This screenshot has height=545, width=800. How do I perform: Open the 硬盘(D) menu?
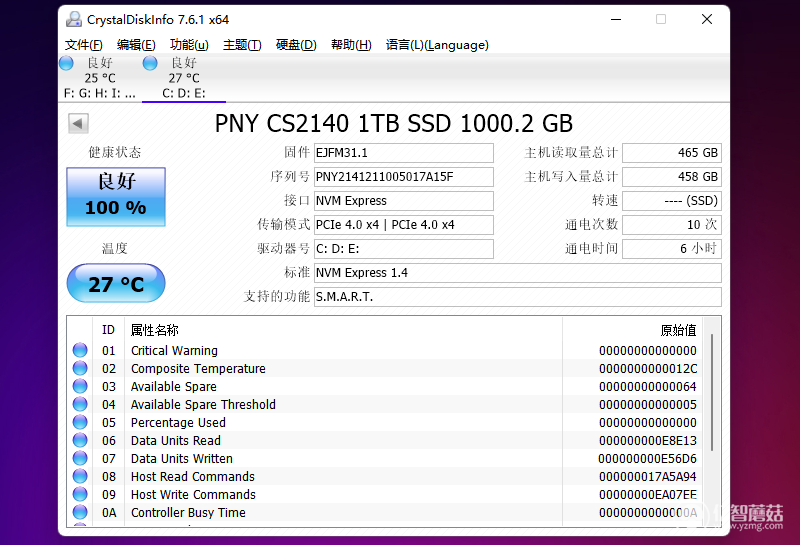(296, 45)
